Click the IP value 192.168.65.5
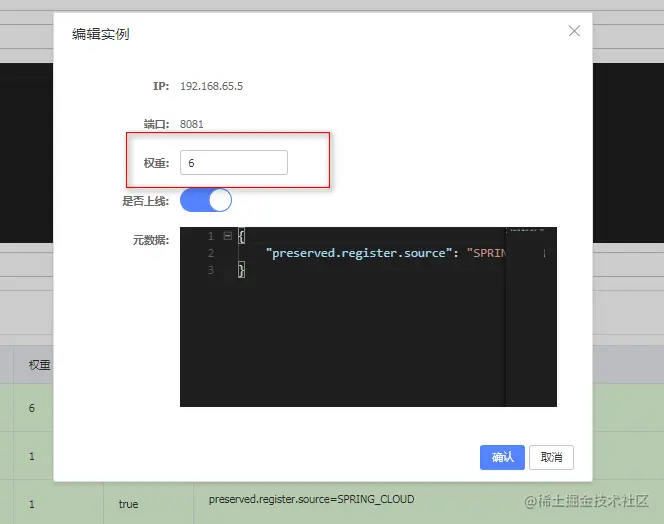This screenshot has height=524, width=664. tap(211, 86)
